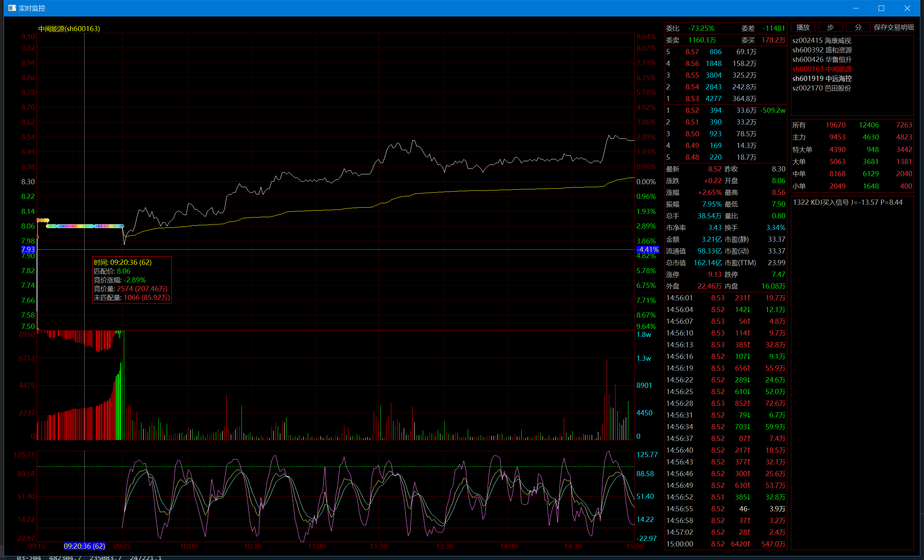Select sz002170 芭田股份 in stock list

[x=821, y=88]
